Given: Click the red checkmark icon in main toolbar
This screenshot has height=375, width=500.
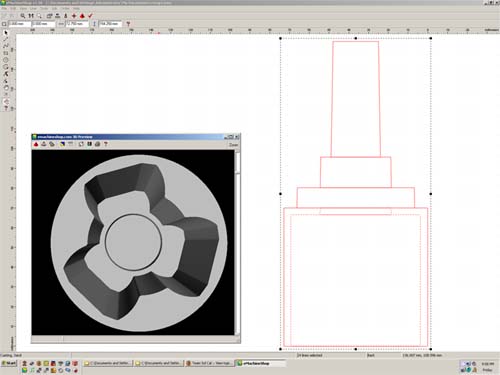Looking at the screenshot, I should (90, 16).
